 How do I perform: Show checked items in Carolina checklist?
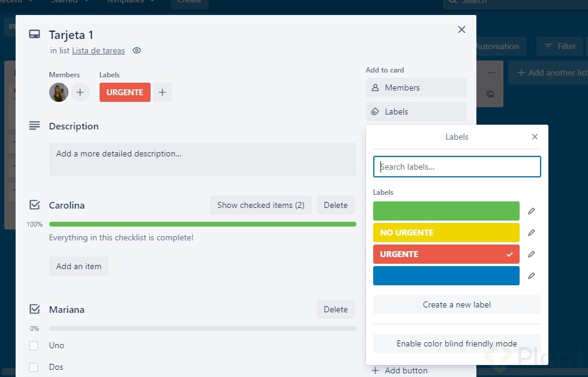point(260,205)
